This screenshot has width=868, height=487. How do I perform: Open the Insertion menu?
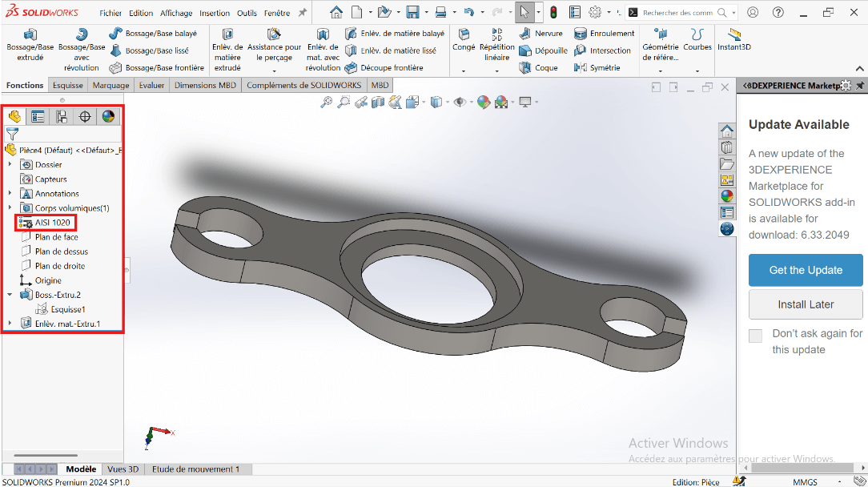click(x=214, y=13)
